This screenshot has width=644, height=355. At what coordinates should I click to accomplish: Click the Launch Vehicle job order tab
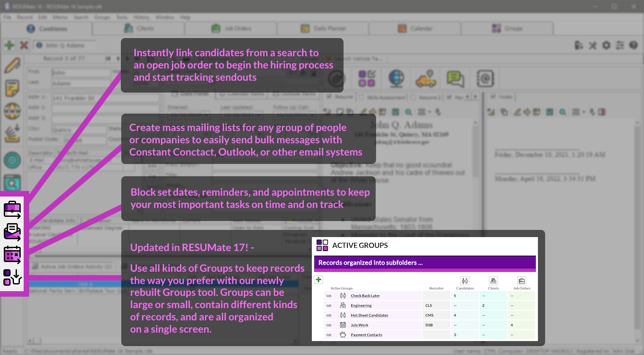[356, 58]
